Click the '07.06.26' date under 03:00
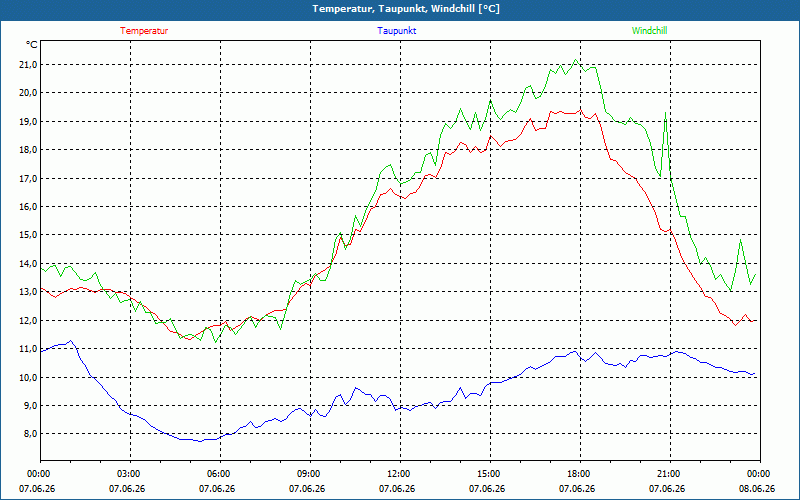Viewport: 800px width, 500px height. (x=127, y=488)
